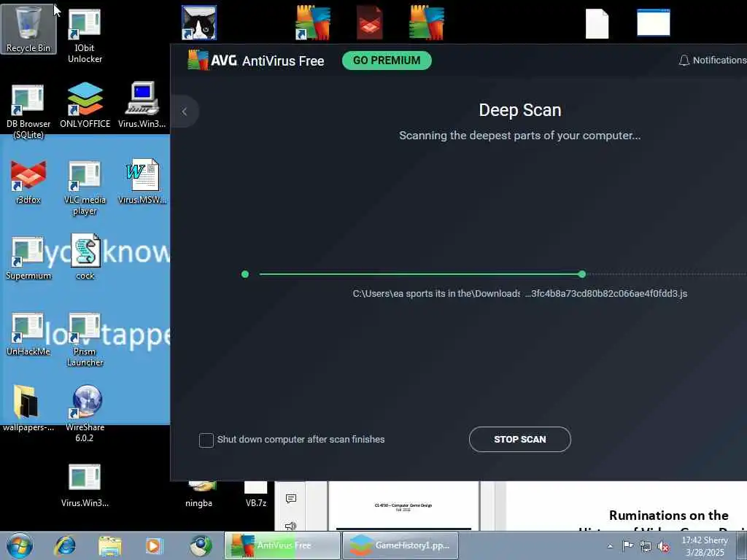Image resolution: width=747 pixels, height=560 pixels.
Task: Open the taskbar clock and date
Action: [x=705, y=546]
